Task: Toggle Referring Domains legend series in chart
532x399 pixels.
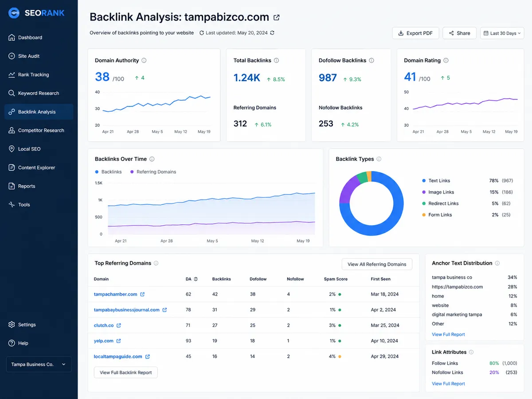Action: pos(153,172)
